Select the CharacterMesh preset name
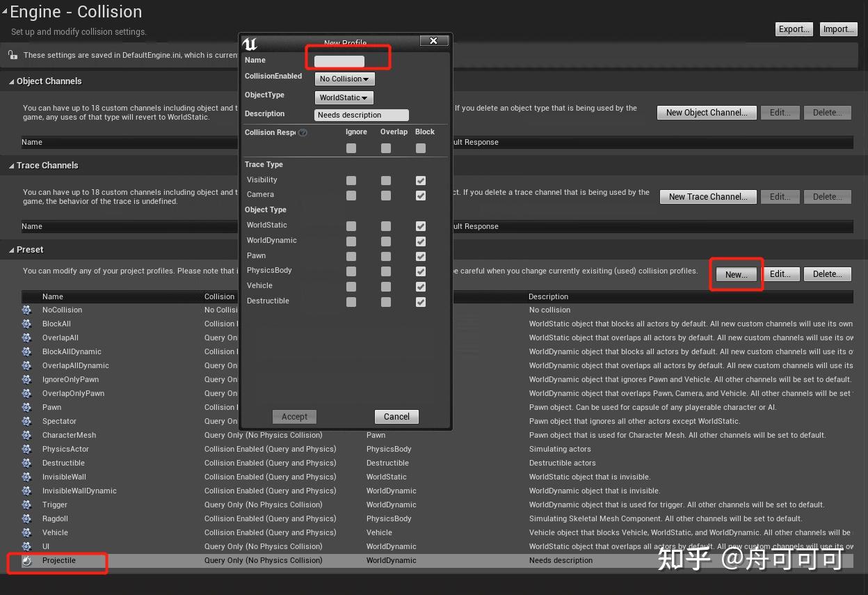Screen dimensions: 868x595 (x=69, y=435)
